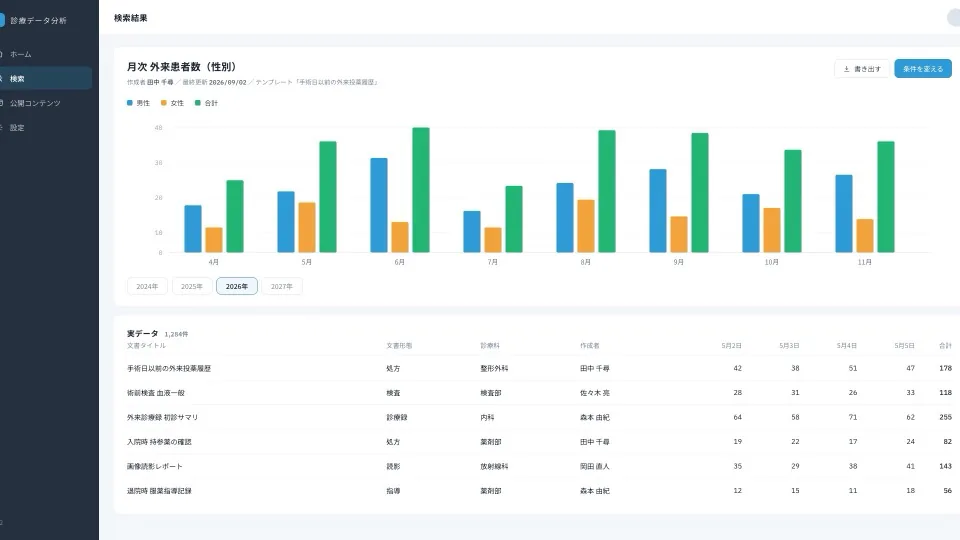Sort by 文書タイトル column header

click(146, 345)
